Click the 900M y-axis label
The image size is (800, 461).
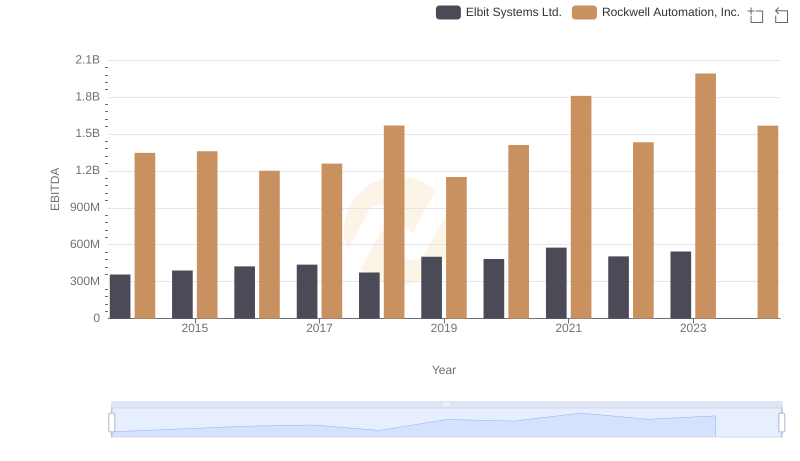click(x=85, y=208)
